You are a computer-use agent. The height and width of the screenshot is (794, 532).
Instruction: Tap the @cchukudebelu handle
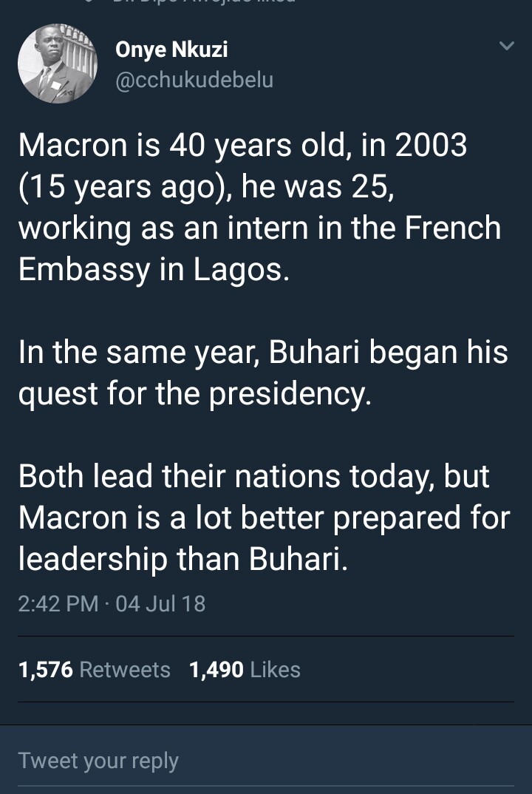194,80
